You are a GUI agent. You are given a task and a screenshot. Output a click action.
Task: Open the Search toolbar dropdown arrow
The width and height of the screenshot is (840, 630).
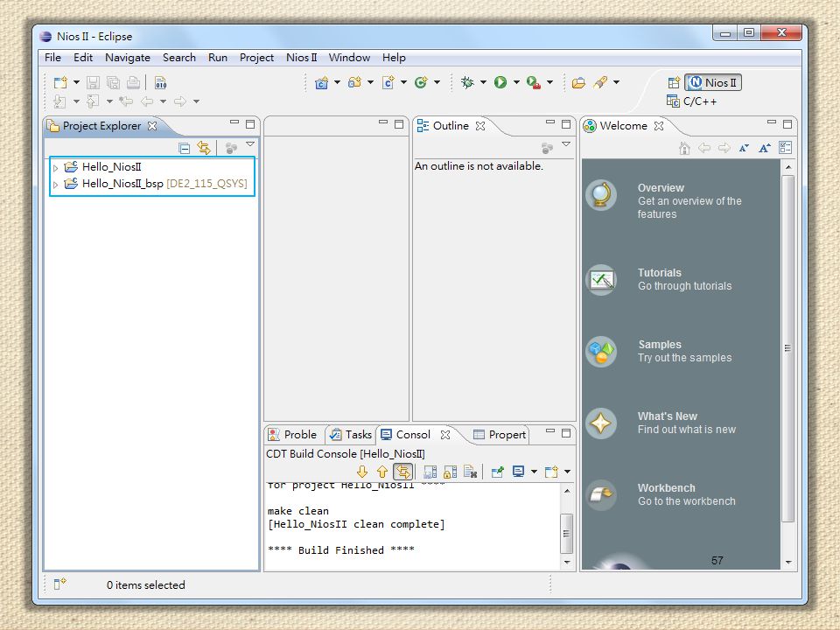[x=617, y=82]
